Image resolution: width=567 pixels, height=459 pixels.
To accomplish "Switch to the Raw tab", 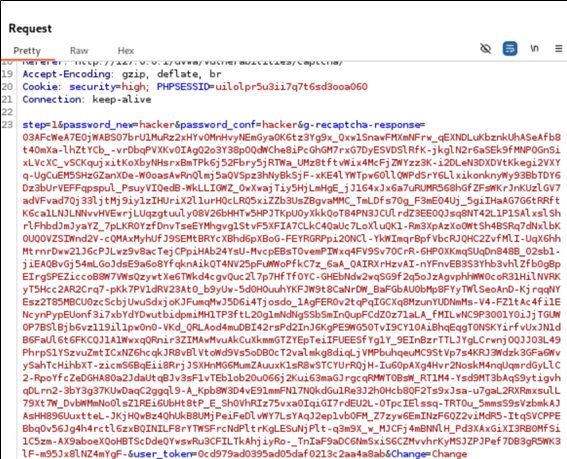I will click(79, 51).
